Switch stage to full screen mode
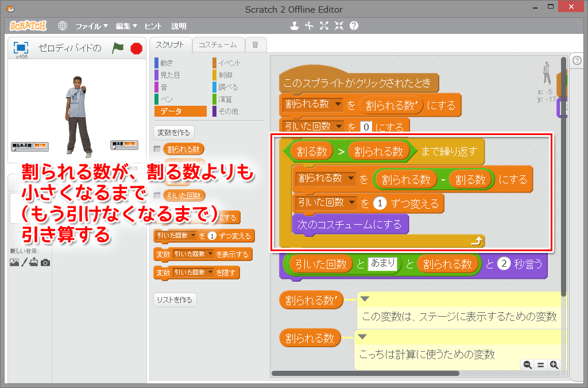 [x=21, y=48]
